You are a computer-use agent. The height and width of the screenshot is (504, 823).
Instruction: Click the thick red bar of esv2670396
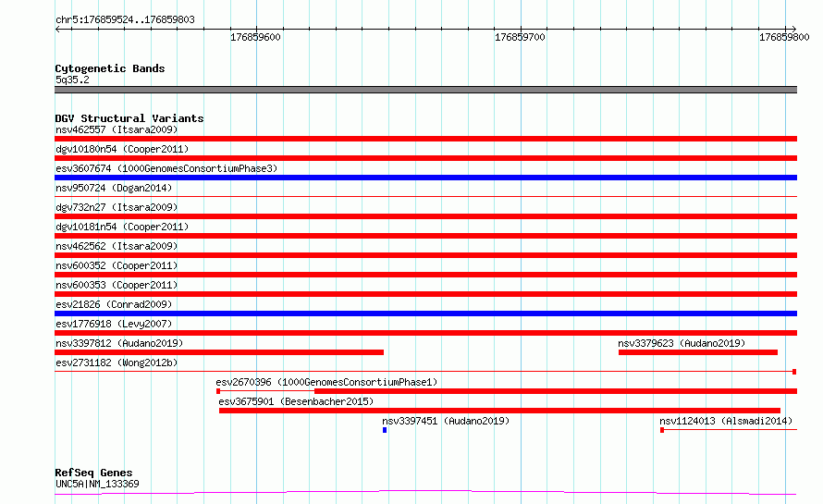(x=556, y=391)
